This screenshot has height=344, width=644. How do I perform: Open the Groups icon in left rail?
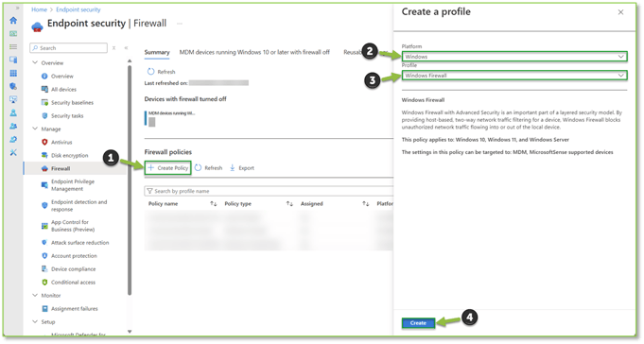click(13, 126)
